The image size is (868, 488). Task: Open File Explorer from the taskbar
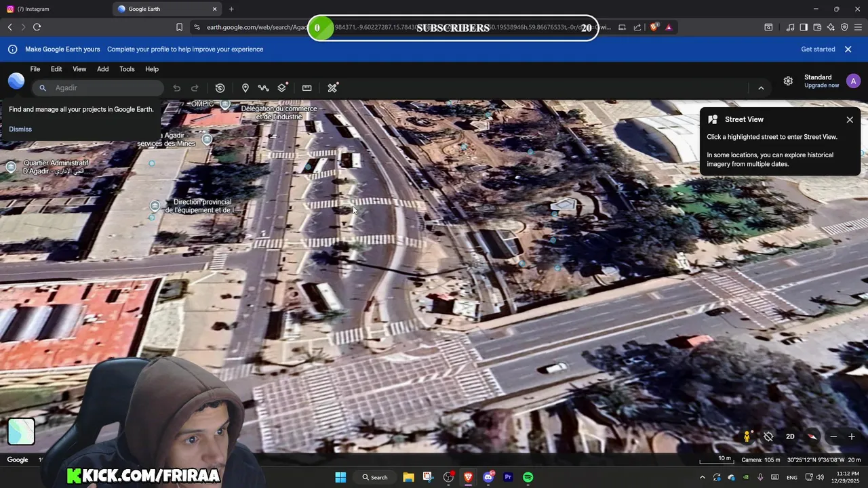(408, 477)
